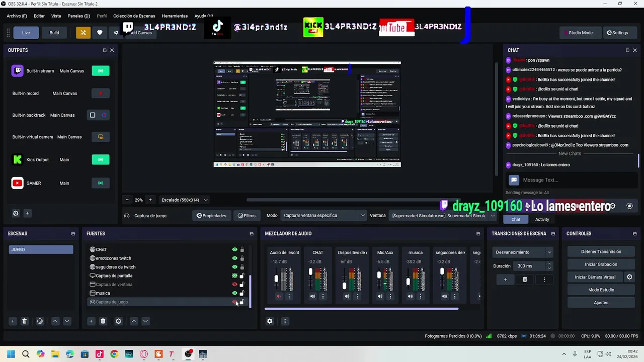
Task: Open Editar menu
Action: click(39, 16)
